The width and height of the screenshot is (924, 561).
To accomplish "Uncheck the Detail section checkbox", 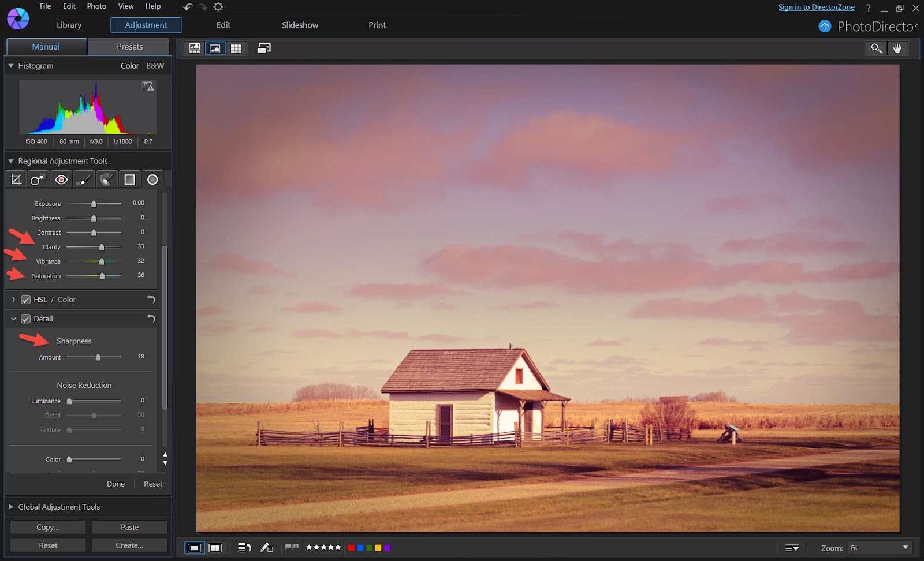I will point(26,319).
